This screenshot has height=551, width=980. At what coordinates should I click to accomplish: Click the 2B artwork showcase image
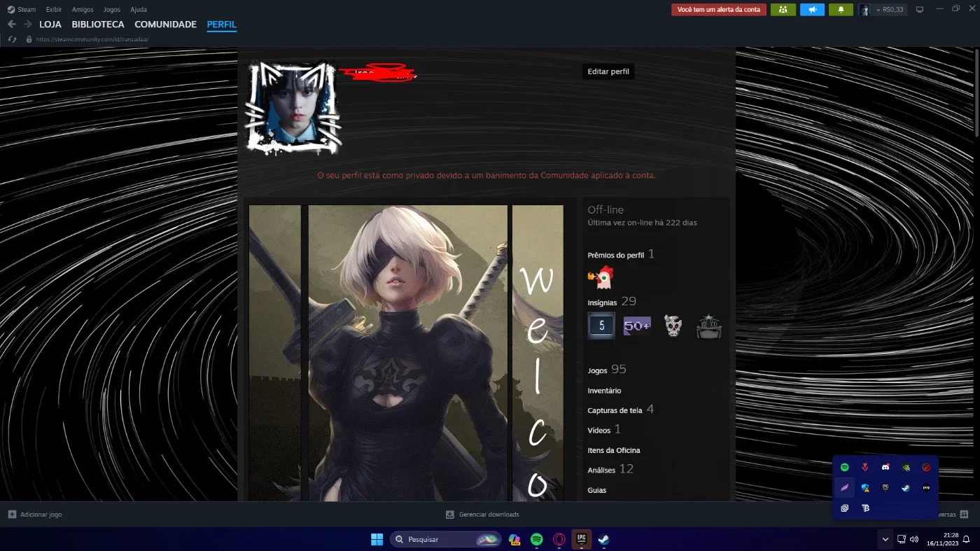pyautogui.click(x=407, y=353)
